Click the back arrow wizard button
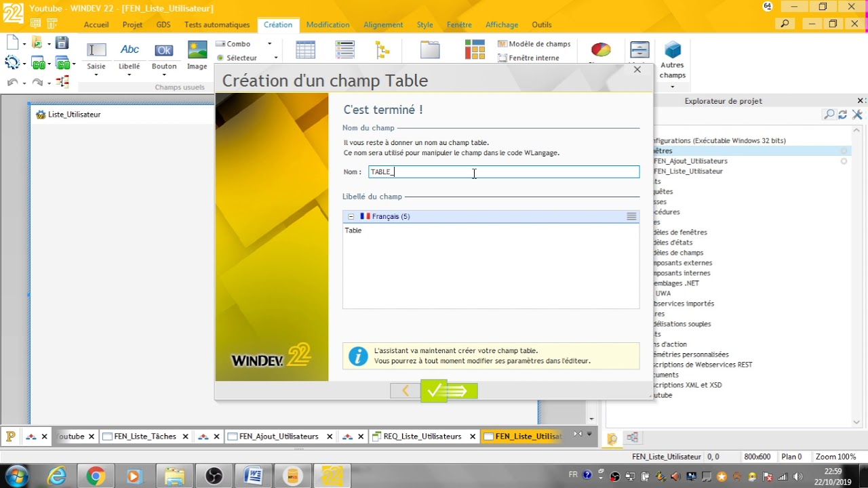This screenshot has width=868, height=488. point(406,390)
